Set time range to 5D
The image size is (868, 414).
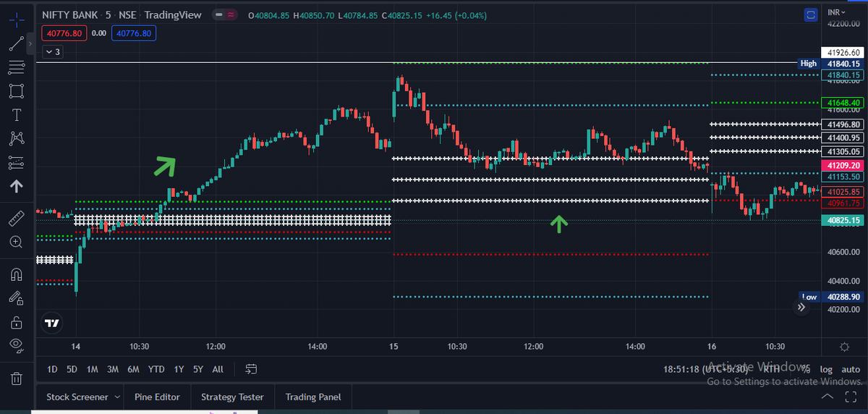(x=72, y=369)
